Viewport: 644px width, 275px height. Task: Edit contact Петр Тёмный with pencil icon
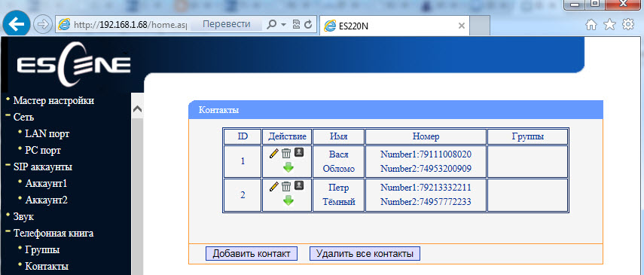pyautogui.click(x=274, y=187)
